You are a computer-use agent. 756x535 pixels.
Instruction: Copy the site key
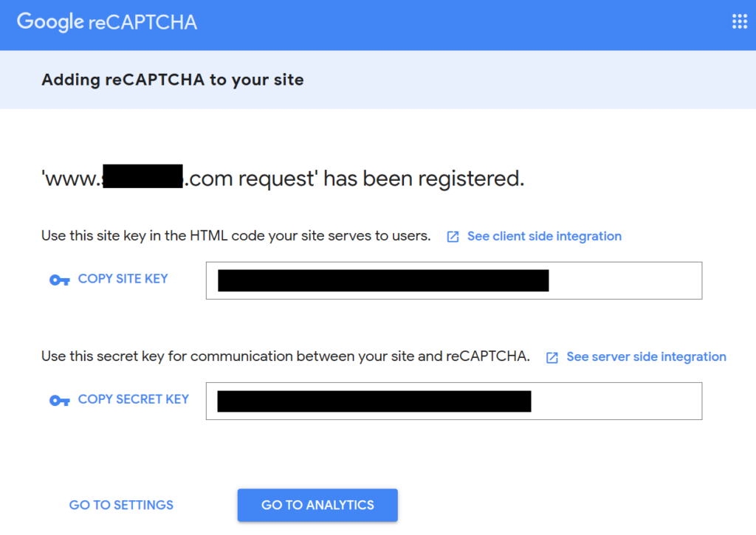[123, 279]
